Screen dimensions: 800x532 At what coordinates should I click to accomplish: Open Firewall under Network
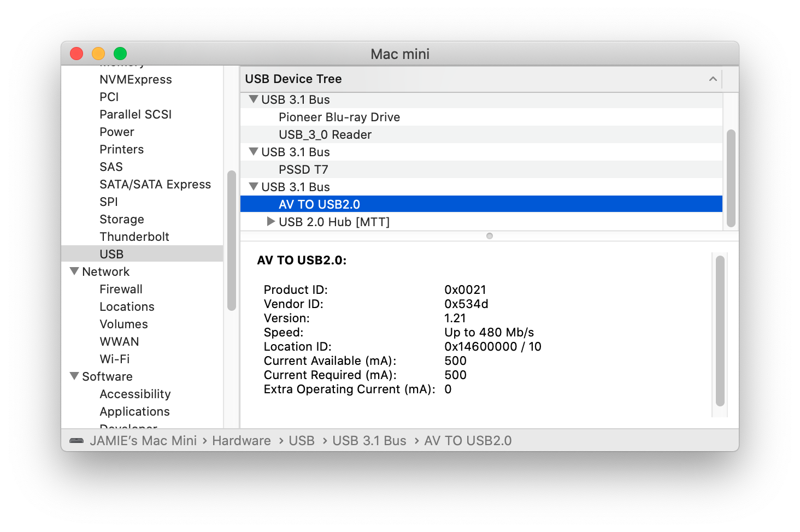[x=121, y=289]
